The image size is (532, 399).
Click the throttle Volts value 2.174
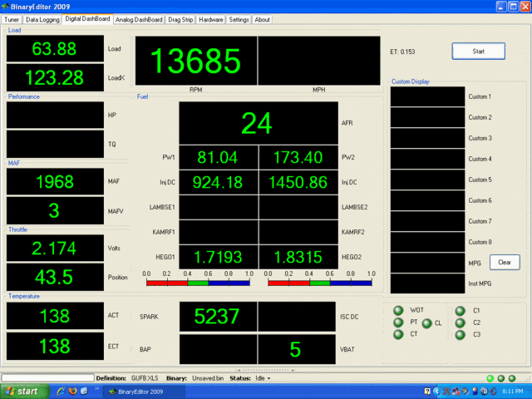coord(55,248)
